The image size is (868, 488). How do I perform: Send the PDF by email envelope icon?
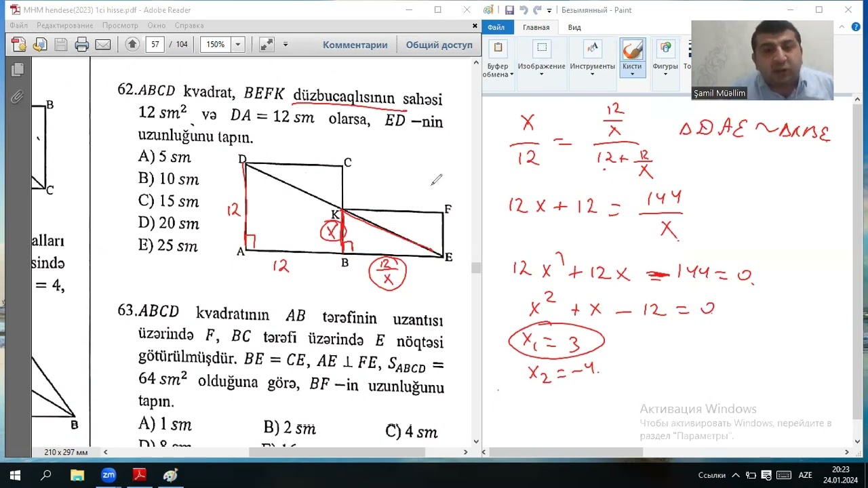coord(103,45)
